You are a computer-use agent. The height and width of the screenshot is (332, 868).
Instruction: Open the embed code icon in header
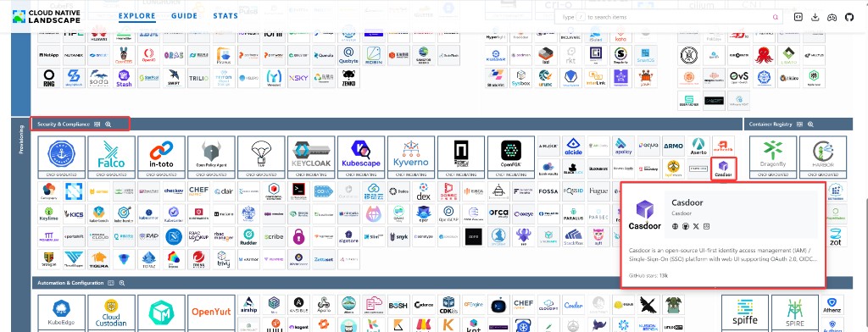(798, 17)
